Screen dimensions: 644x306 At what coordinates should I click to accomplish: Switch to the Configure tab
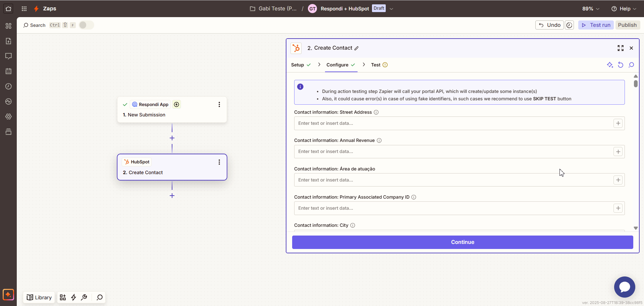point(341,65)
